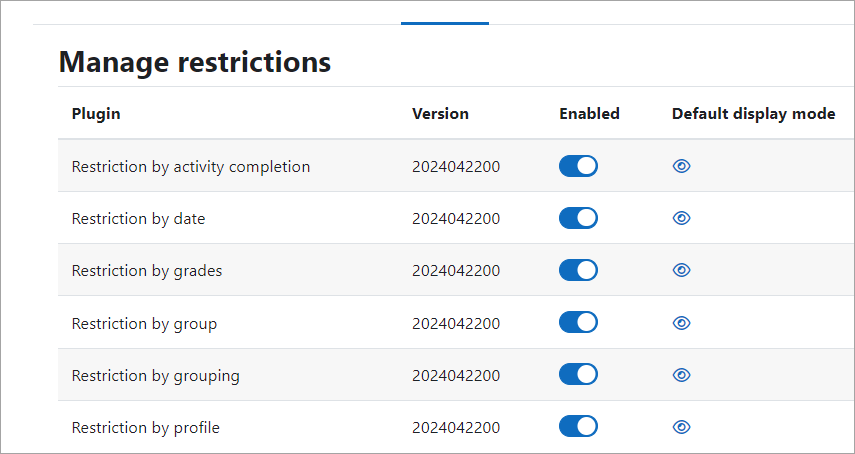Click the Default display mode header
The height and width of the screenshot is (454, 855).
coord(754,114)
